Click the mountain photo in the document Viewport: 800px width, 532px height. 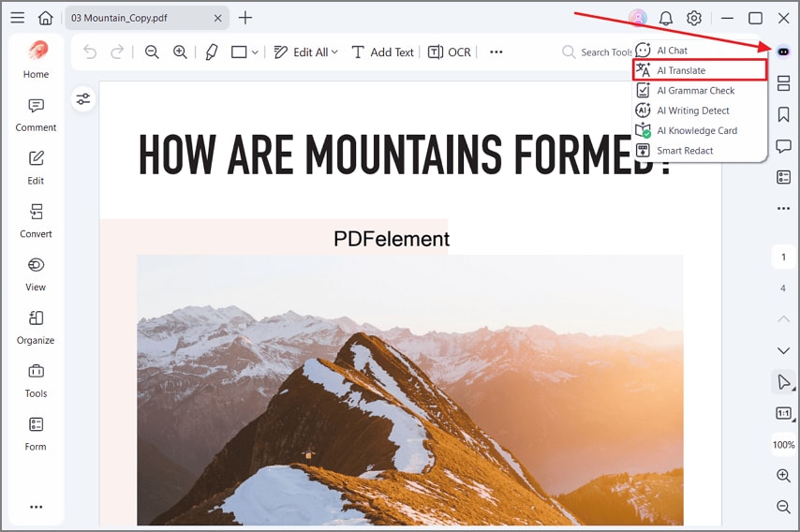click(409, 391)
